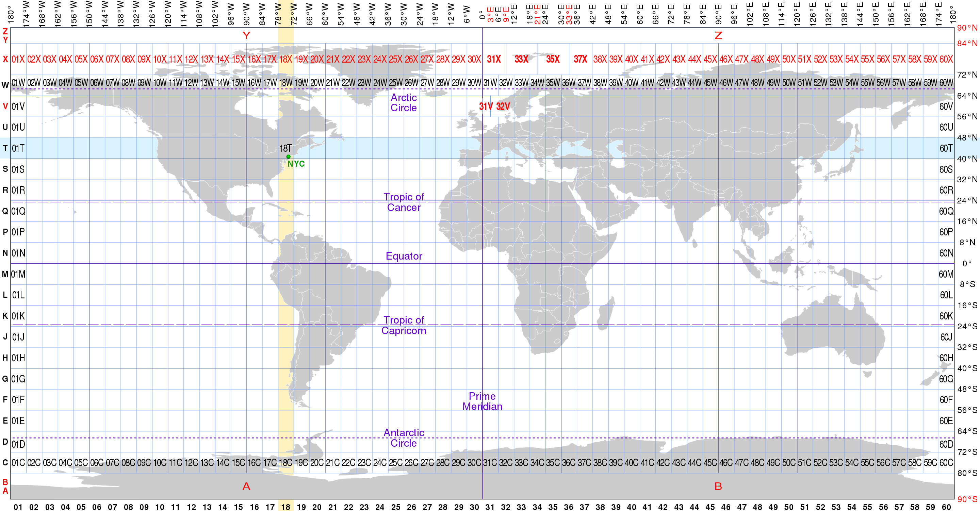Image resolution: width=980 pixels, height=511 pixels.
Task: Click the Equator label text
Action: coord(404,256)
